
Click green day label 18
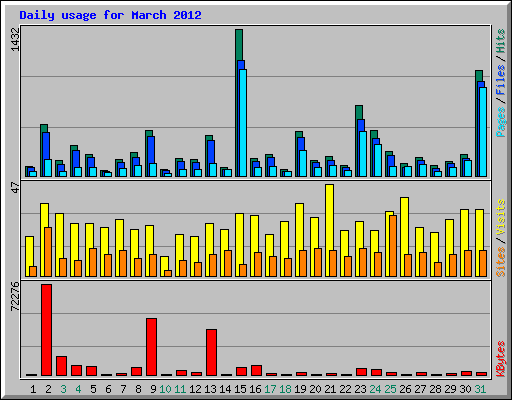[285, 389]
